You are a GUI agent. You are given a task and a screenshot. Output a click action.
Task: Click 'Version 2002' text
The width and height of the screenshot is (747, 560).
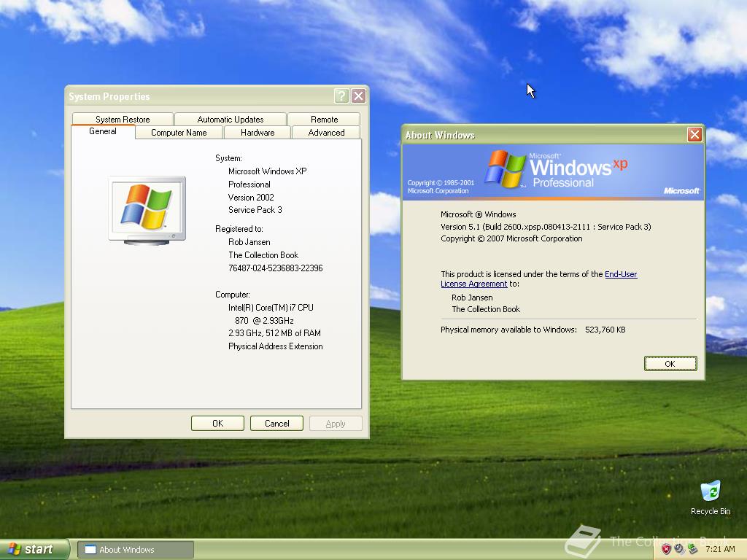(251, 197)
